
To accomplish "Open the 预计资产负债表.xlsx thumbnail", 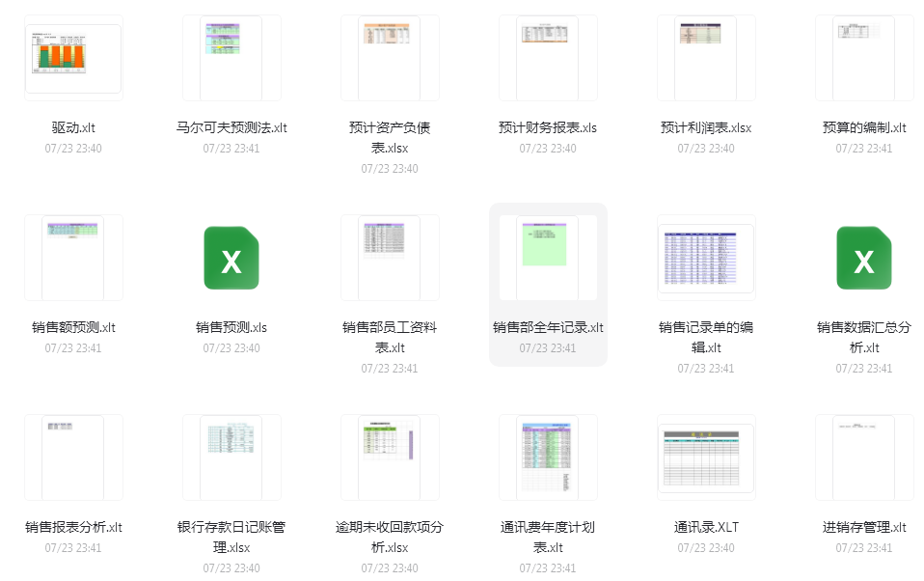I will point(389,58).
